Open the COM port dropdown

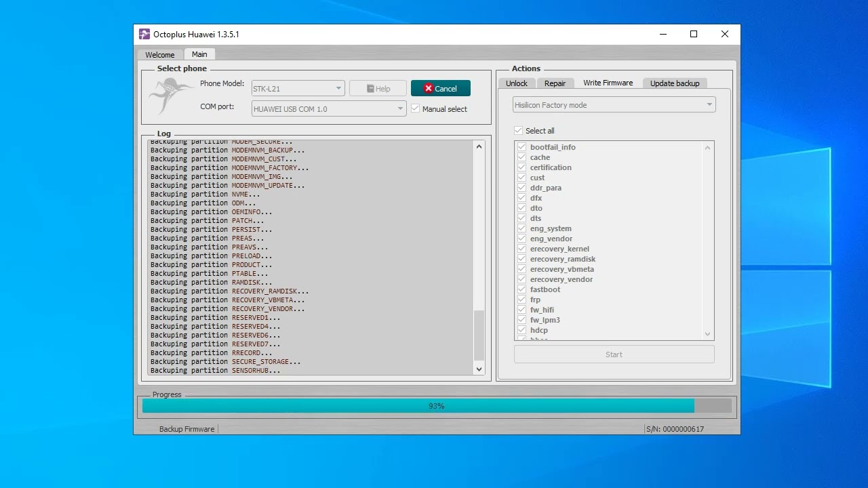pyautogui.click(x=329, y=108)
